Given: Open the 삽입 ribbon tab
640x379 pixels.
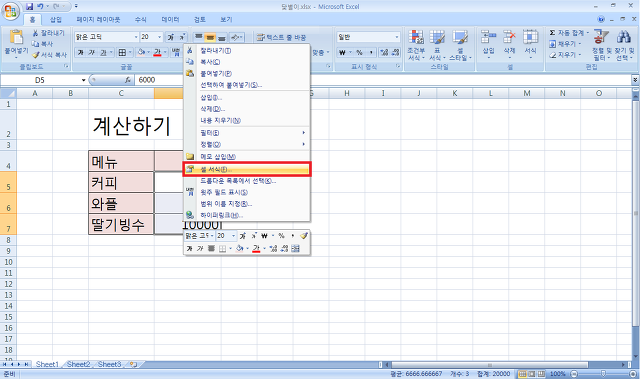Looking at the screenshot, I should [x=56, y=20].
